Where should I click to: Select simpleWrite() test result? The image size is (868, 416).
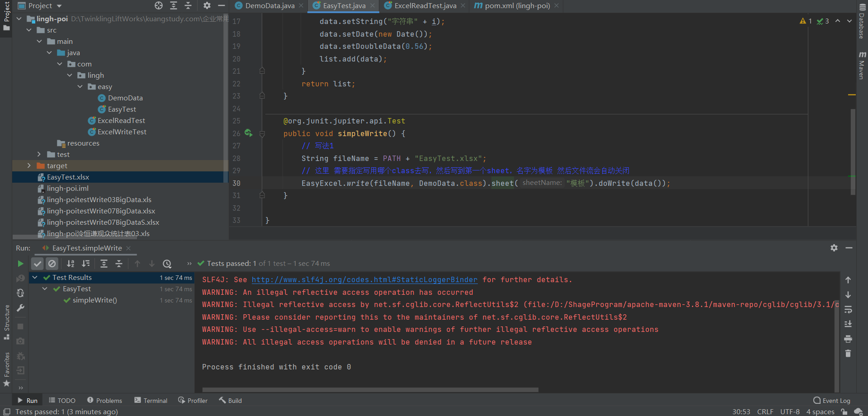[94, 300]
